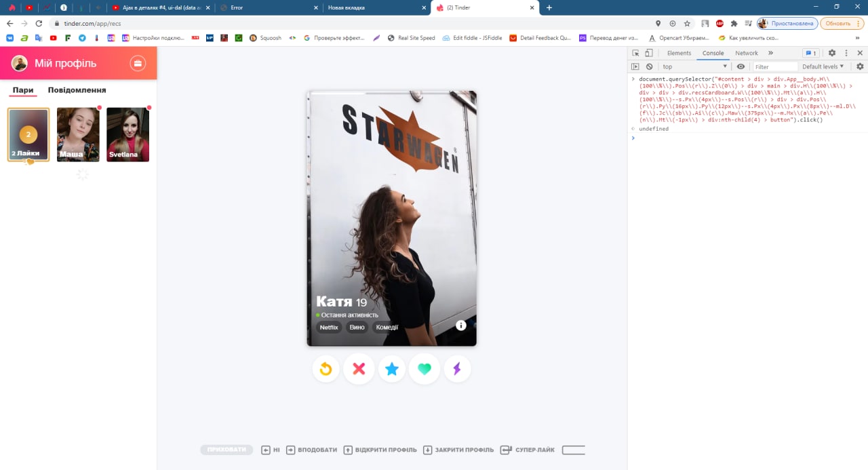Open Default levels dropdown
The width and height of the screenshot is (868, 470).
click(x=823, y=66)
